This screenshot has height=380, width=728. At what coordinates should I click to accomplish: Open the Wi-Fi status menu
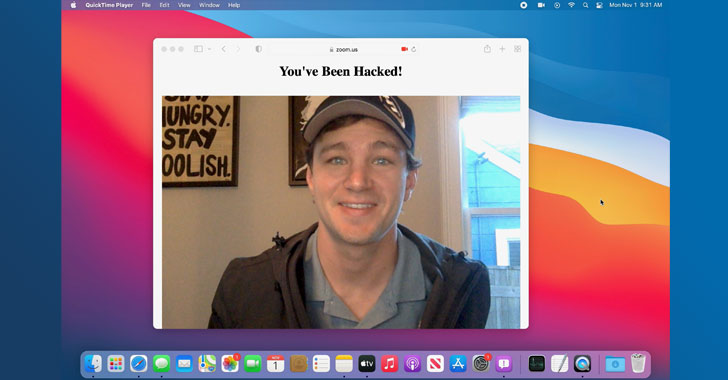(572, 5)
